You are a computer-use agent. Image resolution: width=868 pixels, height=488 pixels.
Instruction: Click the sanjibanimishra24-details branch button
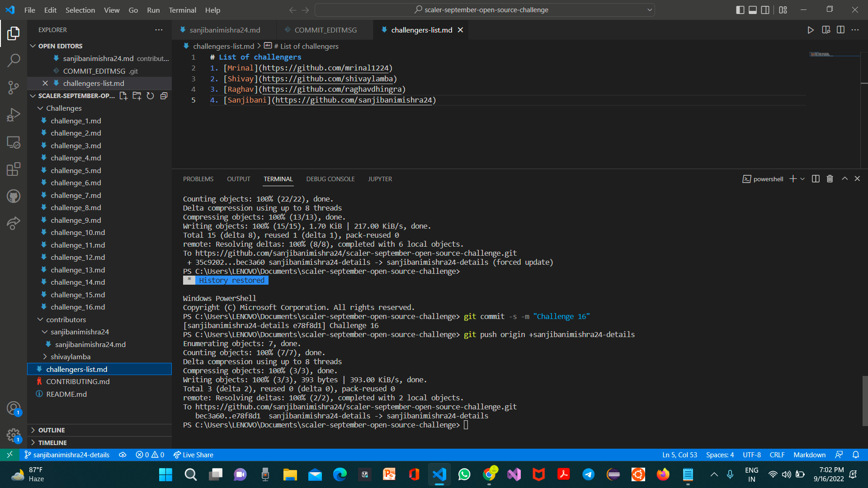(x=68, y=455)
